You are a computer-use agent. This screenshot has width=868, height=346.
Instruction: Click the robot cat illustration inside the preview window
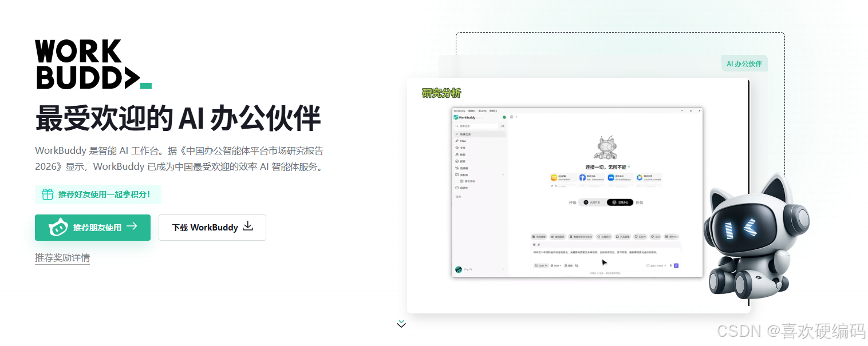[x=606, y=148]
